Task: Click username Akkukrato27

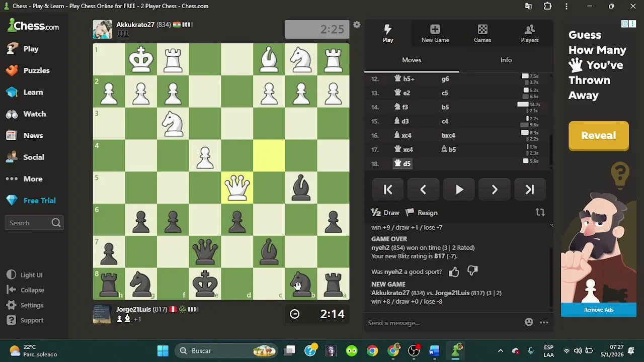Action: (x=136, y=24)
